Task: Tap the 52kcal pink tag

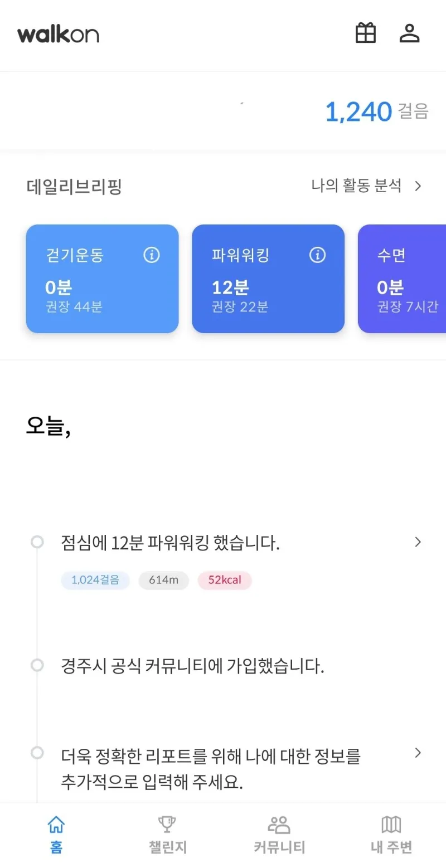Action: pyautogui.click(x=225, y=580)
